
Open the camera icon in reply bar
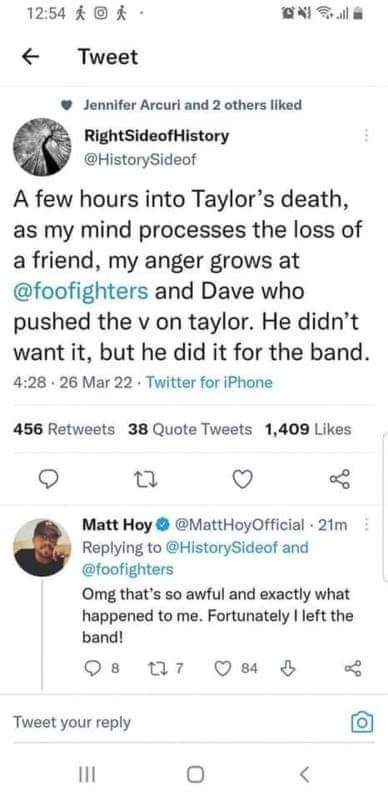click(x=362, y=722)
